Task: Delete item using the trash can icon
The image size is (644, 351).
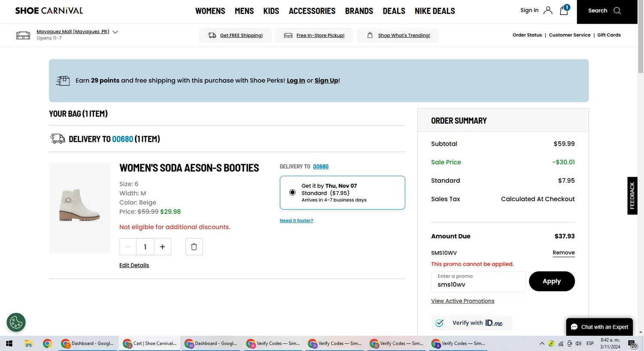Action: click(194, 247)
